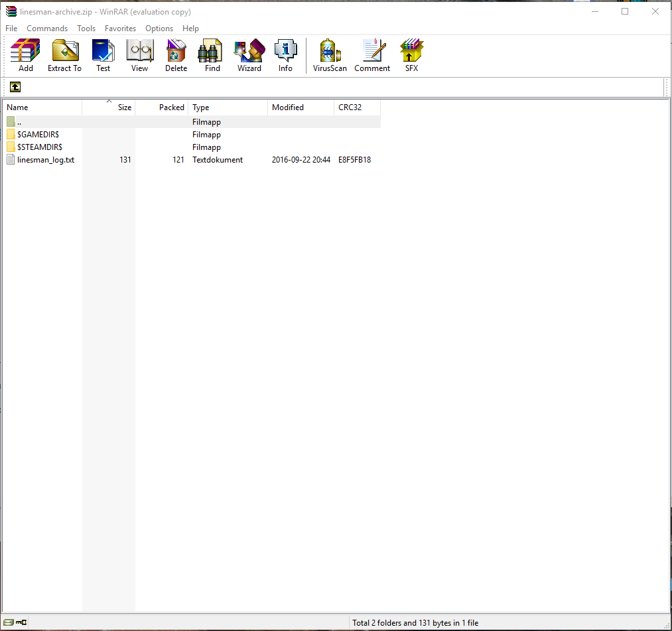Screen dimensions: 672x631
Task: Sort by the Modified column header
Action: (301, 107)
